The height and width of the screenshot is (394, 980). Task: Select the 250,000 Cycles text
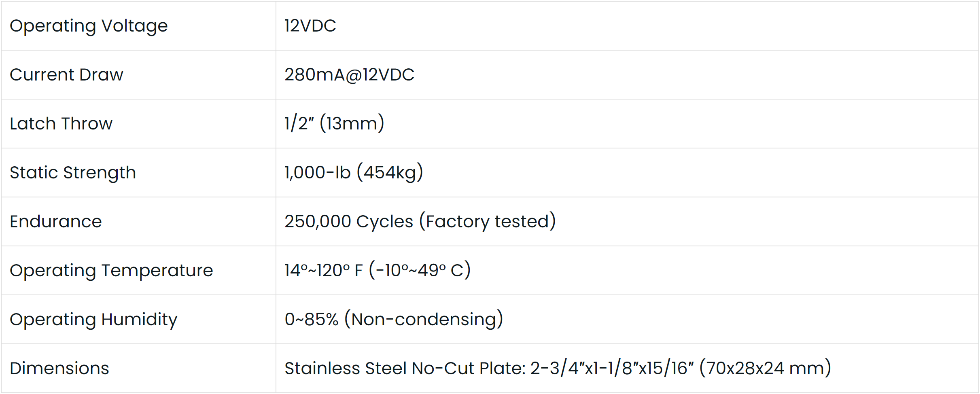pyautogui.click(x=349, y=222)
